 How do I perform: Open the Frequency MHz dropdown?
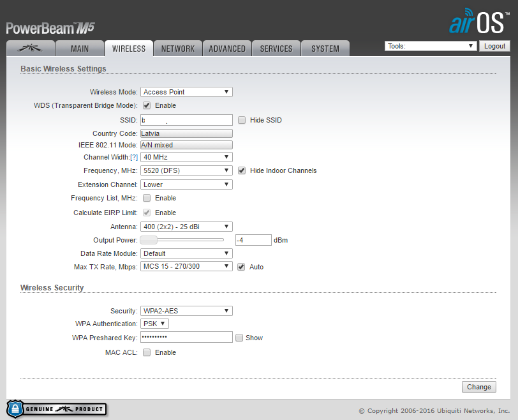[186, 170]
